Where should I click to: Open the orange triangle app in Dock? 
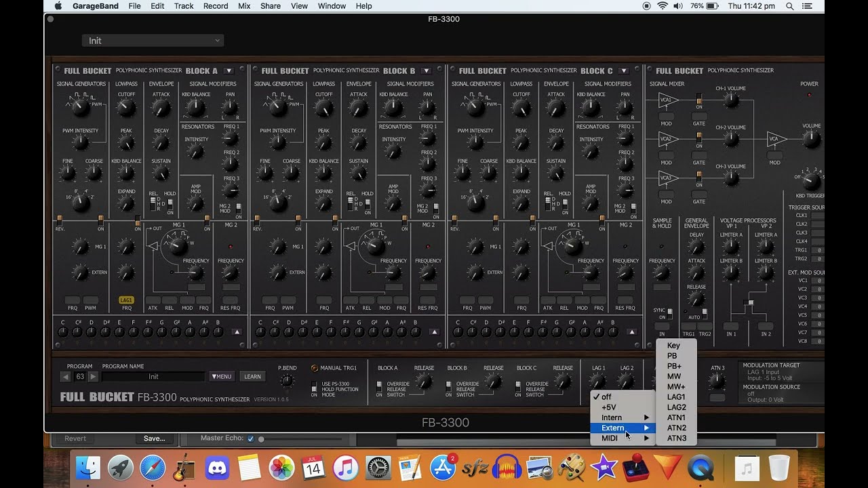coord(667,468)
